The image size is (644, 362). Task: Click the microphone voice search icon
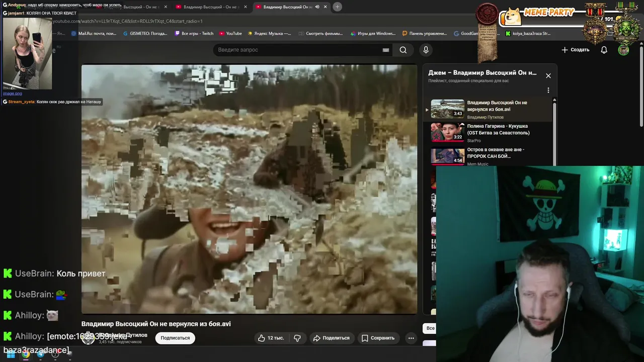[x=426, y=50]
